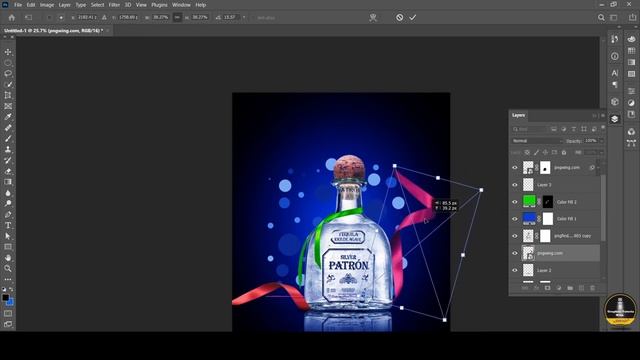640x360 pixels.
Task: Select the Eraser tool
Action: click(x=8, y=171)
